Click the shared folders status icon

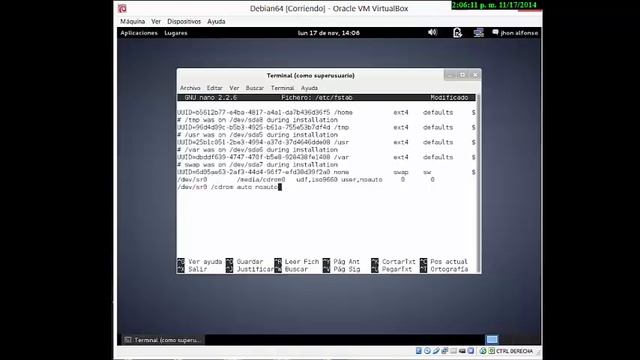point(453,351)
